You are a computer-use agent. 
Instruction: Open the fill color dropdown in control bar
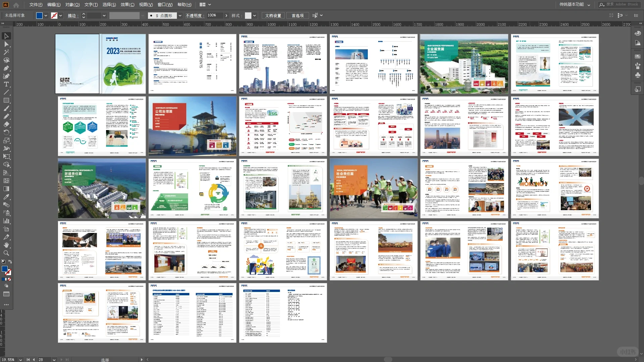[46, 15]
